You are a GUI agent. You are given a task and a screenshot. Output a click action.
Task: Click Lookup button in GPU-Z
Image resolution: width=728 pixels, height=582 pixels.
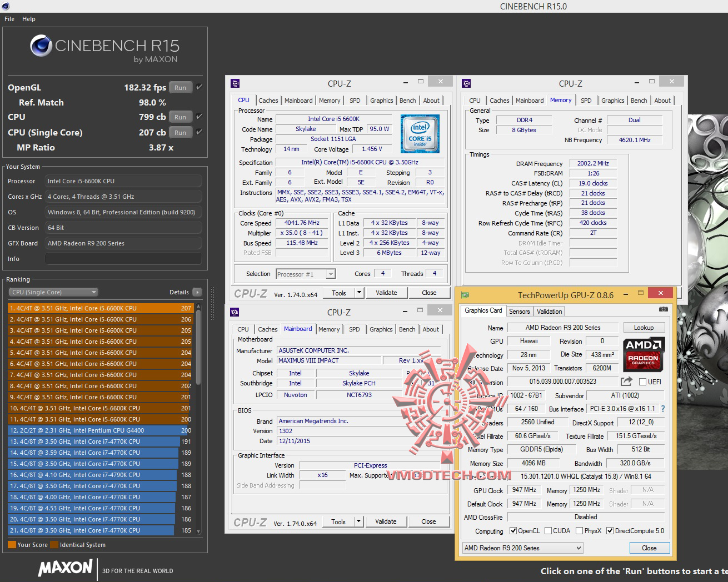(644, 328)
